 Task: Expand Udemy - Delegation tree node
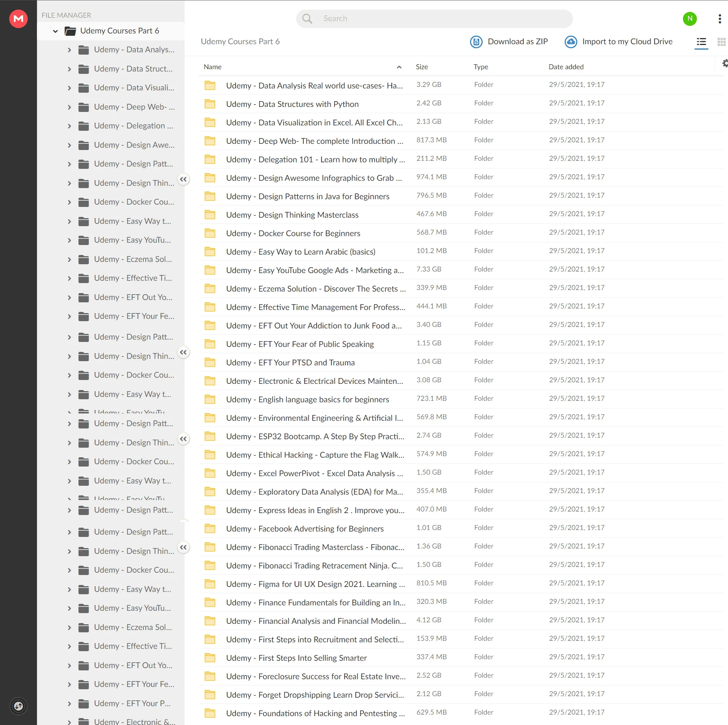pos(69,126)
